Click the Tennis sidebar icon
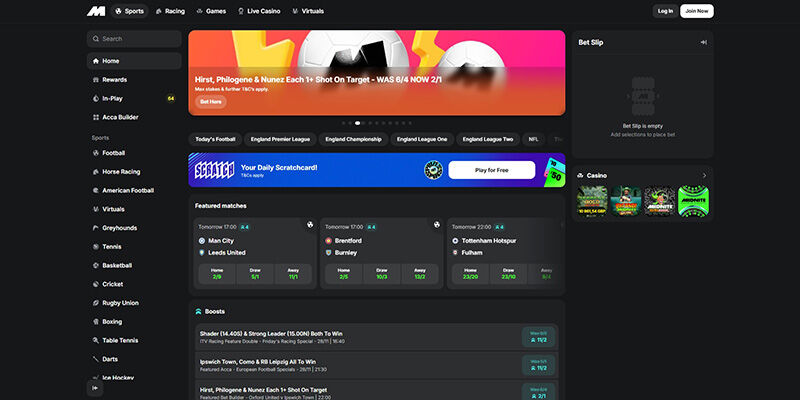The image size is (800, 400). 96,247
